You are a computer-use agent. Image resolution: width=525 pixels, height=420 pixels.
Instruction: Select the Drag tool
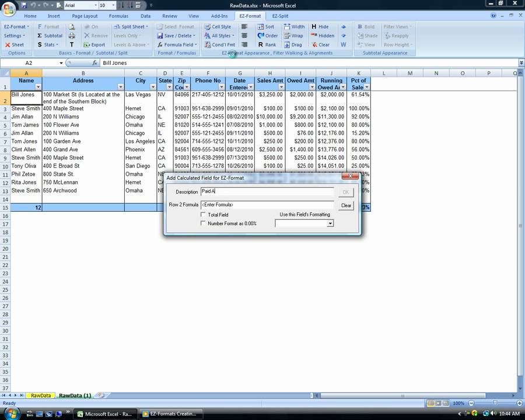(x=293, y=44)
